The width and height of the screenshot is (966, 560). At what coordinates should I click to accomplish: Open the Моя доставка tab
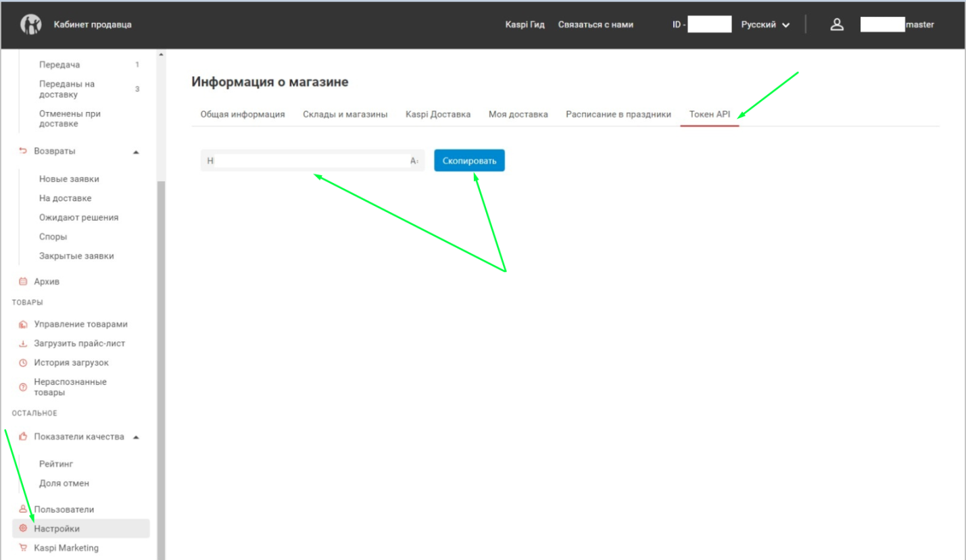coord(518,114)
